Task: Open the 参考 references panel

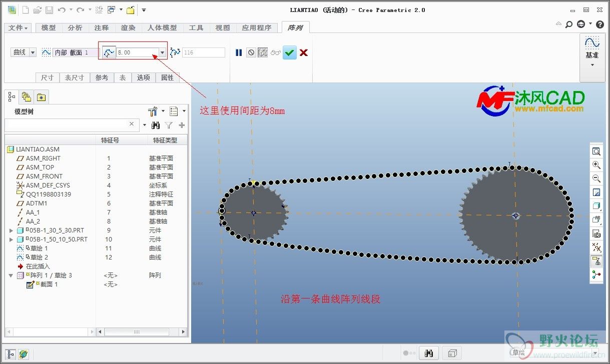Action: click(102, 77)
